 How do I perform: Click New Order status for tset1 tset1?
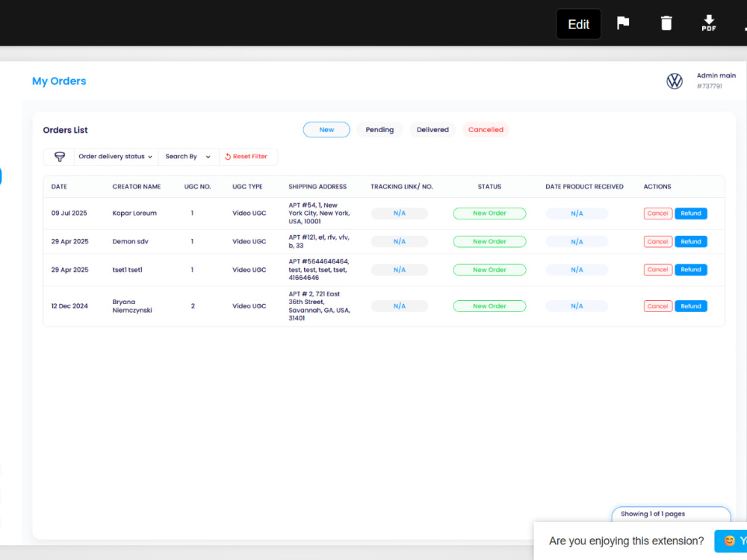[489, 270]
